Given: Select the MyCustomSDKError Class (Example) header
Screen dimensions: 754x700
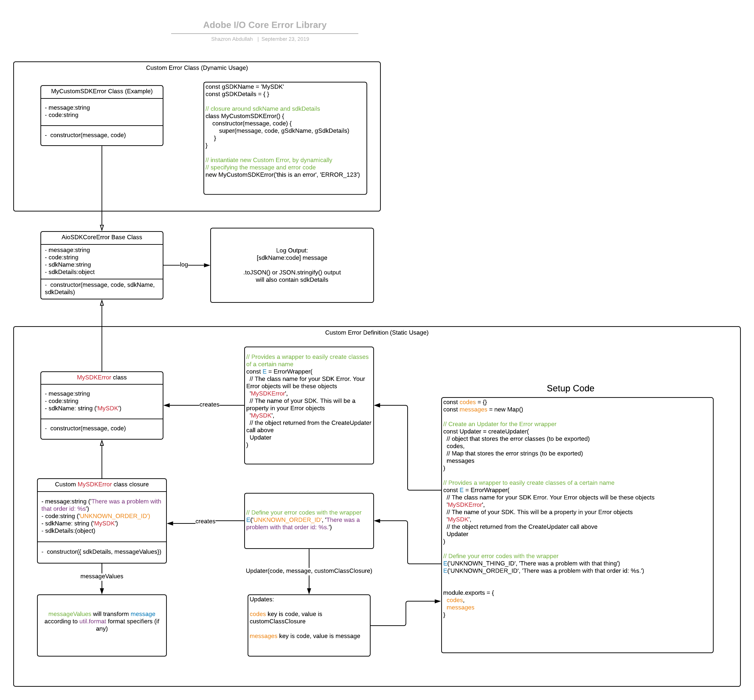Looking at the screenshot, I should point(102,91).
